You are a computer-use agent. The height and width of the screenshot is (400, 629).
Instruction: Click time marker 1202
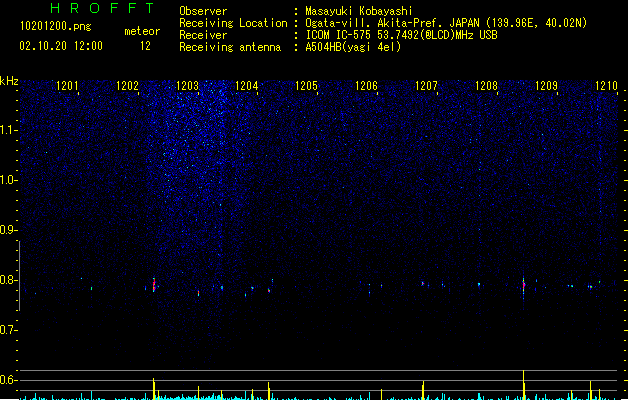click(x=127, y=86)
